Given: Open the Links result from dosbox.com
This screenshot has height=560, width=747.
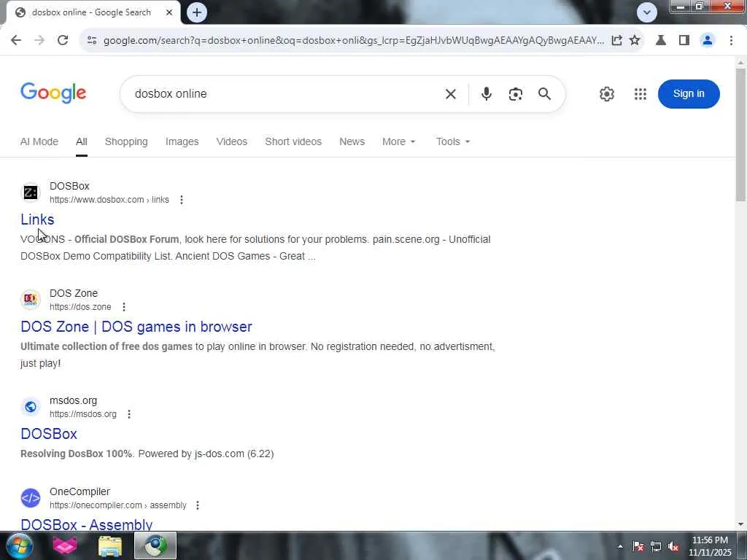Looking at the screenshot, I should point(37,219).
